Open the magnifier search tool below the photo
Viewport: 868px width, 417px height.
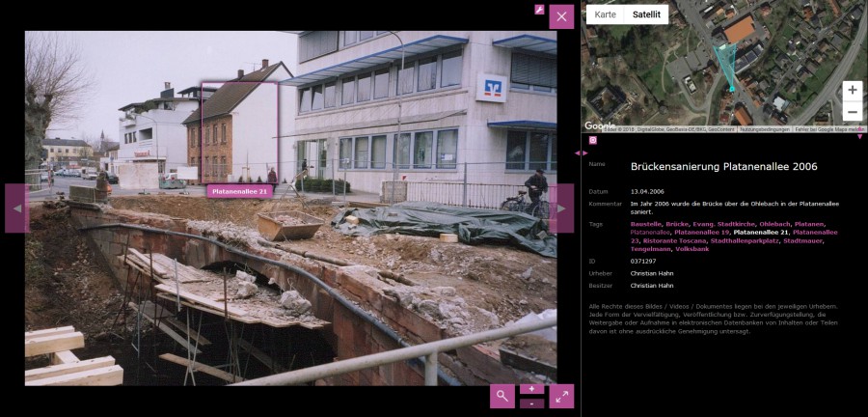pyautogui.click(x=502, y=396)
